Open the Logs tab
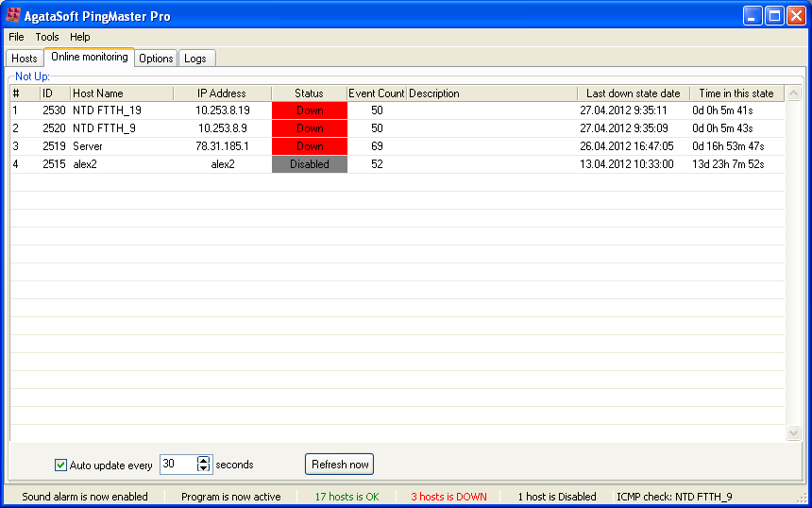The image size is (812, 508). point(195,58)
